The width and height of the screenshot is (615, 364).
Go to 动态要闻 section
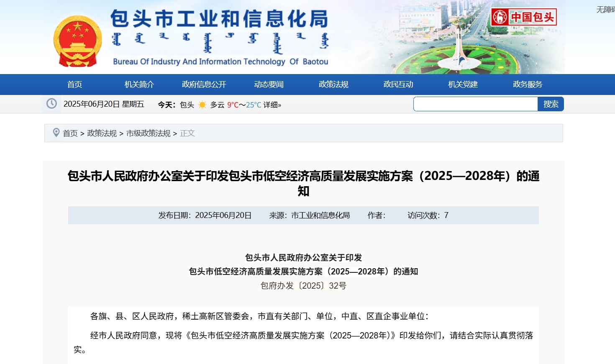[269, 85]
